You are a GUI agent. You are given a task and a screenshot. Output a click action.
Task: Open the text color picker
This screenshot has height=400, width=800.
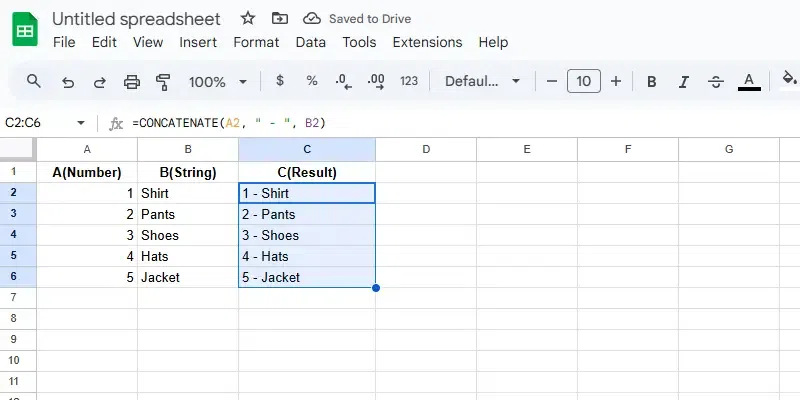point(749,82)
